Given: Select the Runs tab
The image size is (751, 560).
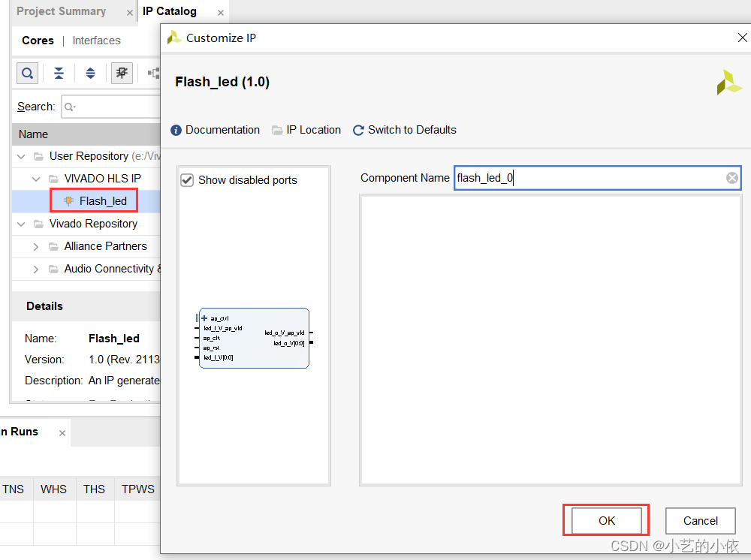Looking at the screenshot, I should coord(20,432).
